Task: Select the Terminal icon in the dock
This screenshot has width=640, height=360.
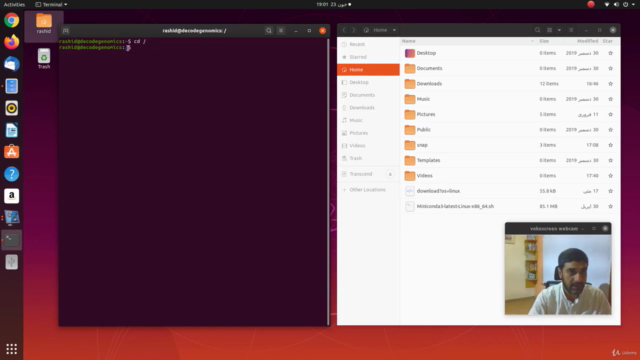Action: coord(11,240)
